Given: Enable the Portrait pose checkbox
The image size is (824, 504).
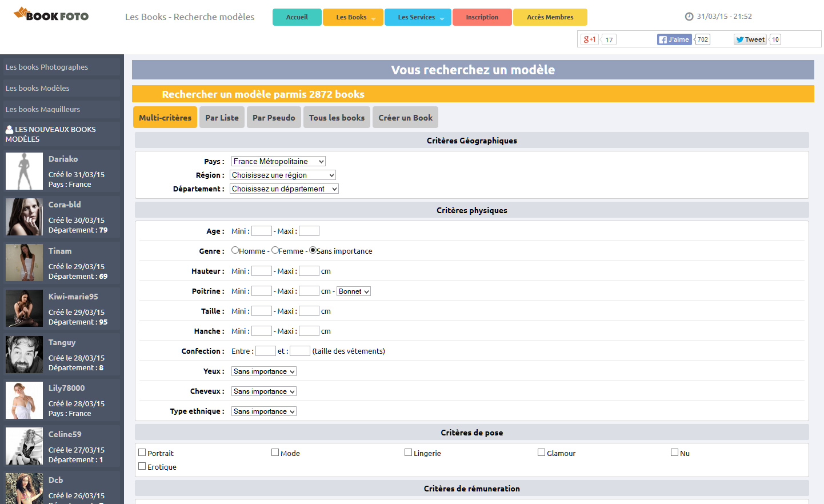Looking at the screenshot, I should [x=142, y=453].
